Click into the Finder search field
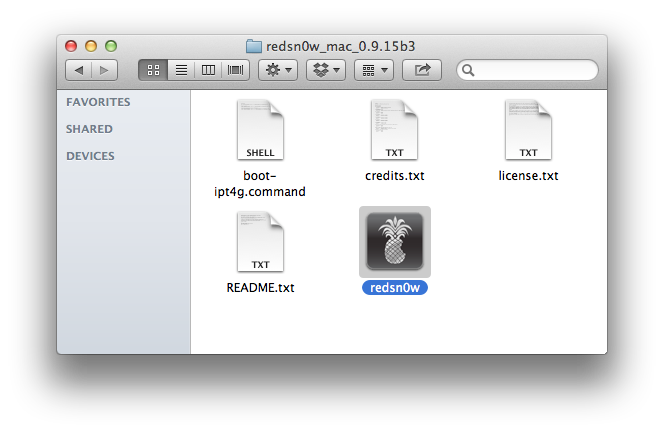The image size is (664, 433). 527,70
